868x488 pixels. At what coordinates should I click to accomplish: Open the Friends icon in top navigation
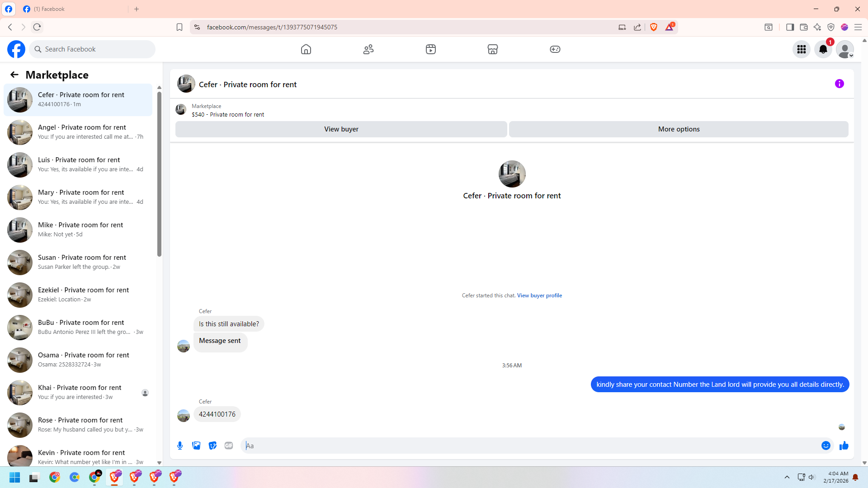(x=368, y=49)
